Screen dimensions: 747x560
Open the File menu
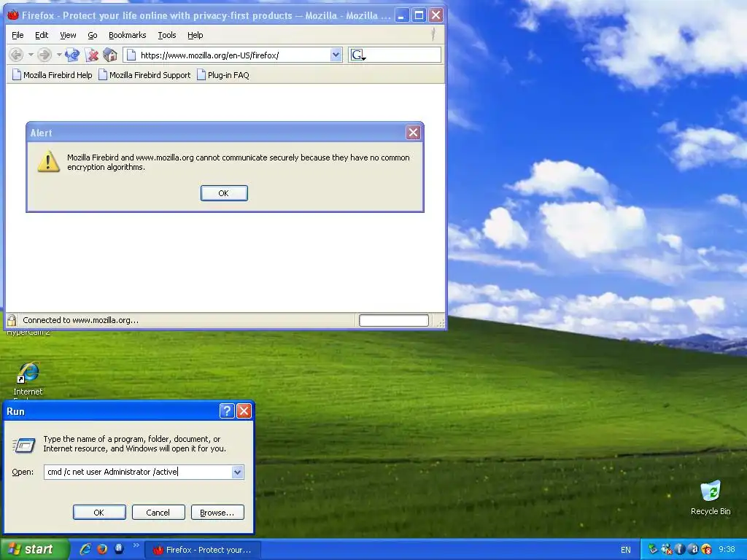(x=18, y=35)
